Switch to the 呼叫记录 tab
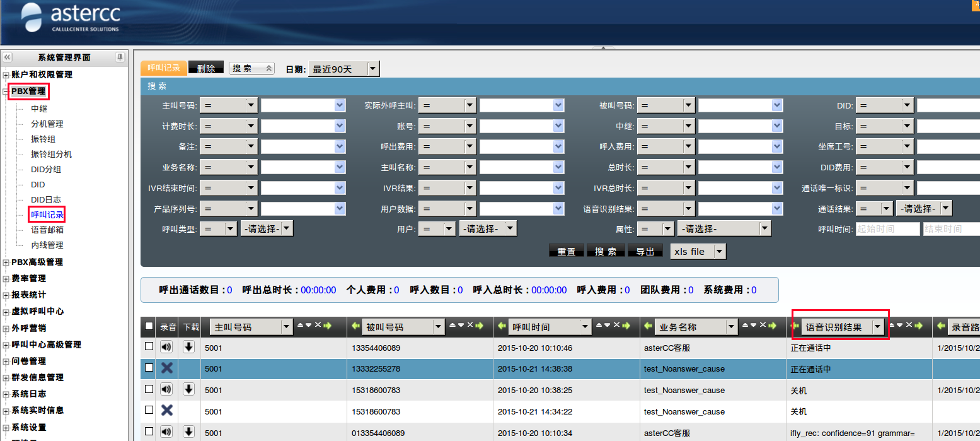This screenshot has height=441, width=980. [164, 68]
